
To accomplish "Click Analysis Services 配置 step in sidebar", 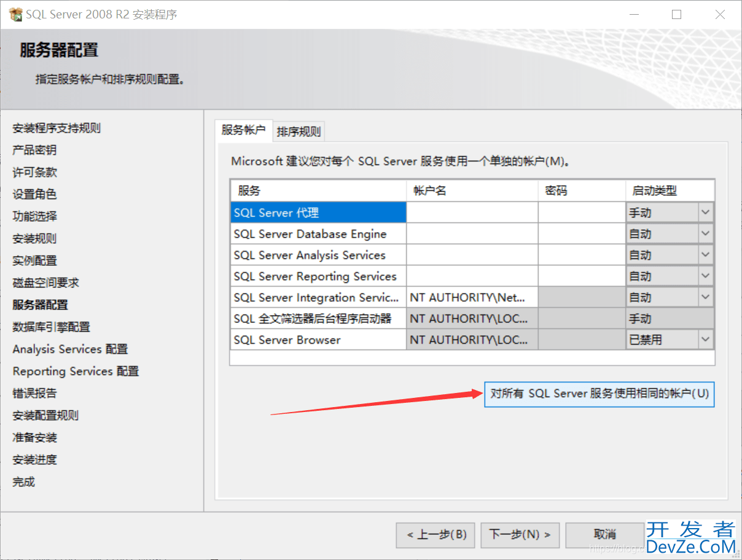I will pyautogui.click(x=70, y=349).
